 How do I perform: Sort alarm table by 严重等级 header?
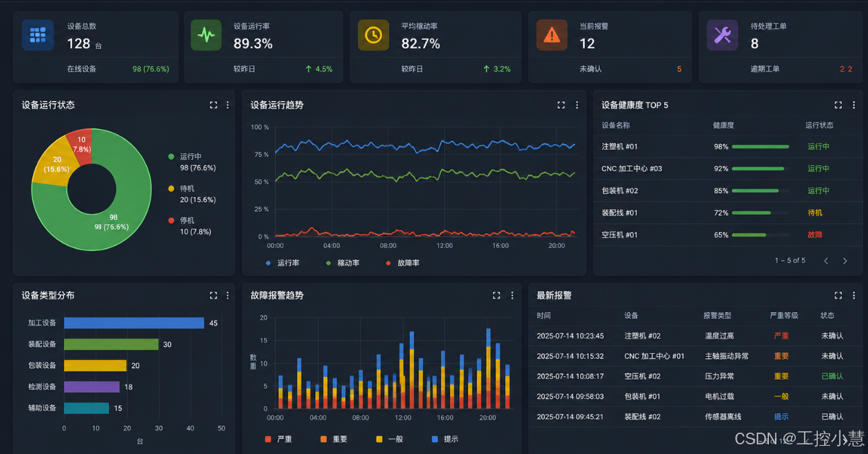tap(783, 315)
